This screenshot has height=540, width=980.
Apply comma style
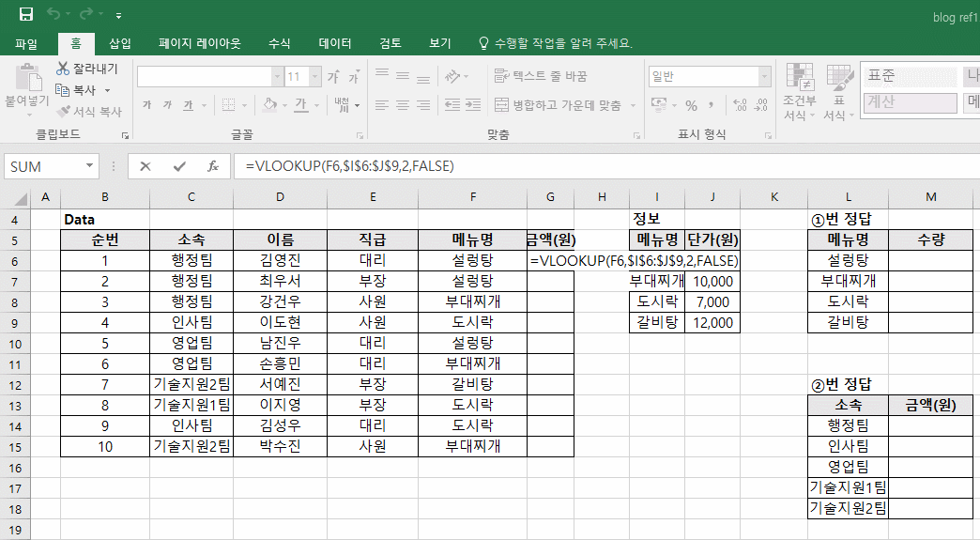712,105
